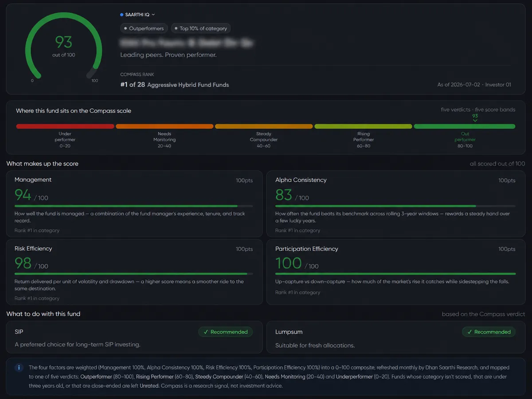This screenshot has height=399, width=532.
Task: Click the red Under performer band
Action: pyautogui.click(x=65, y=126)
